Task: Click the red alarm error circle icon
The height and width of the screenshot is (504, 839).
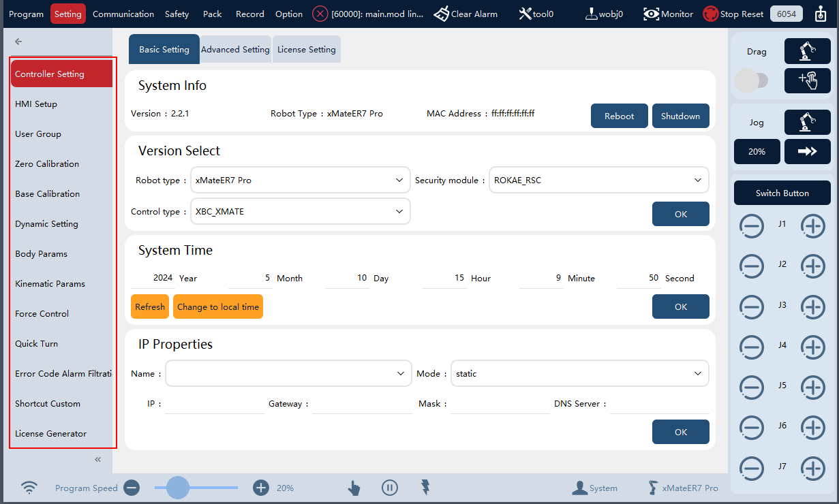Action: coord(320,14)
